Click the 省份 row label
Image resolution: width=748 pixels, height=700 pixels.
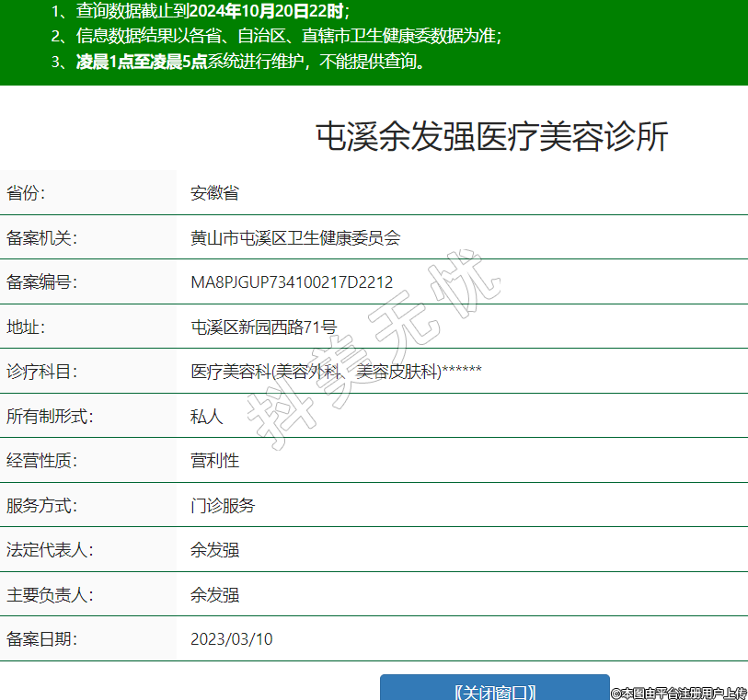pos(26,193)
